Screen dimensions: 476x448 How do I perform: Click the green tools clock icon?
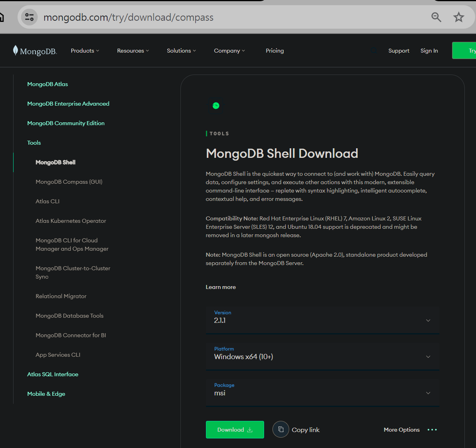click(216, 106)
